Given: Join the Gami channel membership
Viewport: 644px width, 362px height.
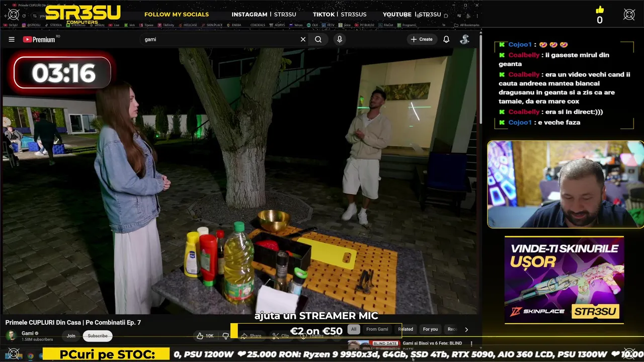Looking at the screenshot, I should [x=71, y=336].
